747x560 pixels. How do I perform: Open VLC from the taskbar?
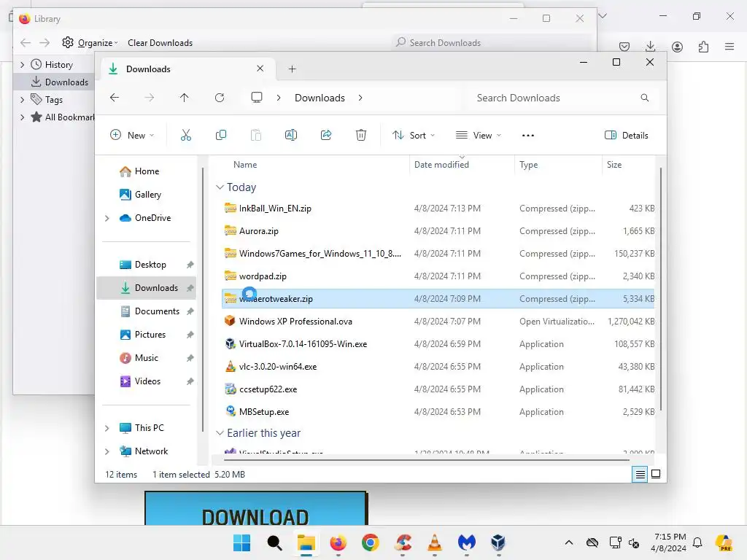(435, 542)
